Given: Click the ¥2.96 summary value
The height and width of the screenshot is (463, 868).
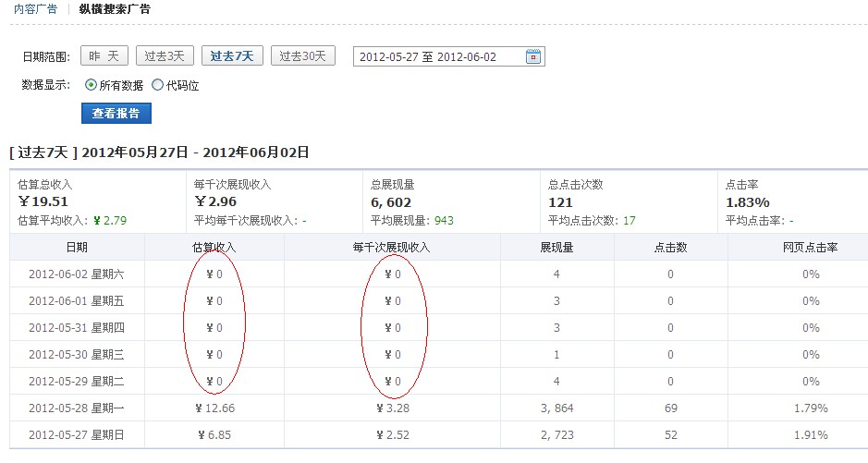Looking at the screenshot, I should pos(215,201).
